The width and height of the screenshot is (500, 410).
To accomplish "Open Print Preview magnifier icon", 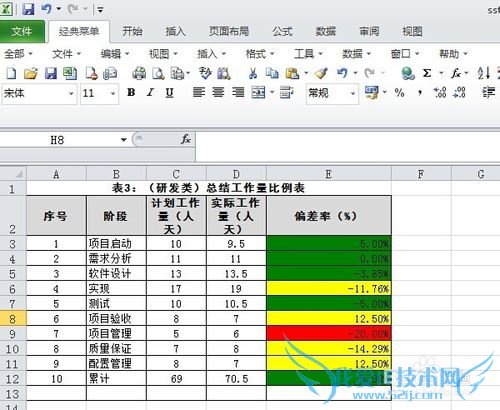I will (158, 73).
